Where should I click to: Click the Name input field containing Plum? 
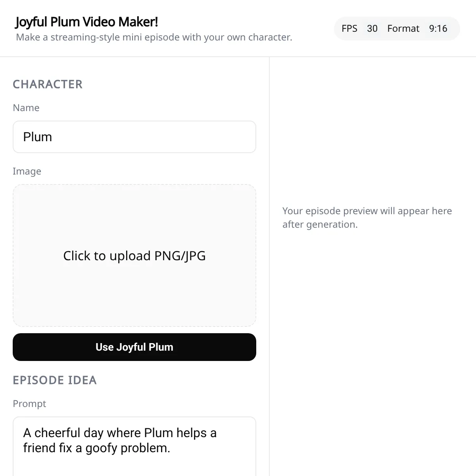134,137
